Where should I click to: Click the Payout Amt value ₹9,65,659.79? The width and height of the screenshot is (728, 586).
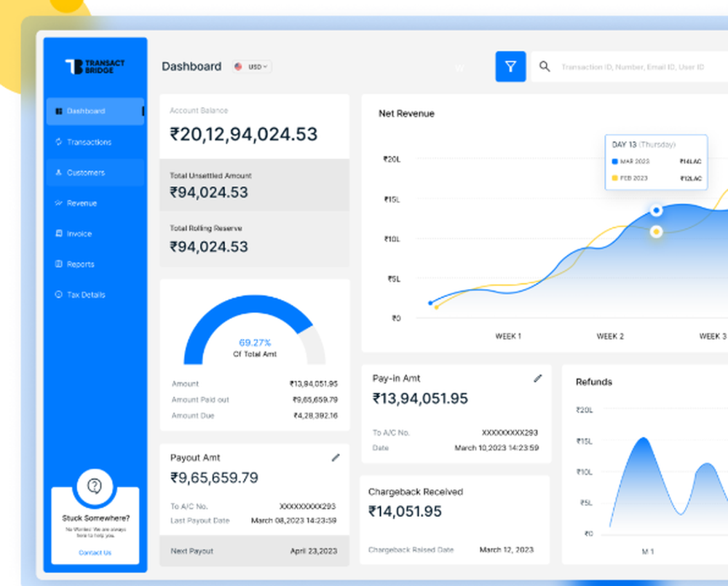coord(214,478)
